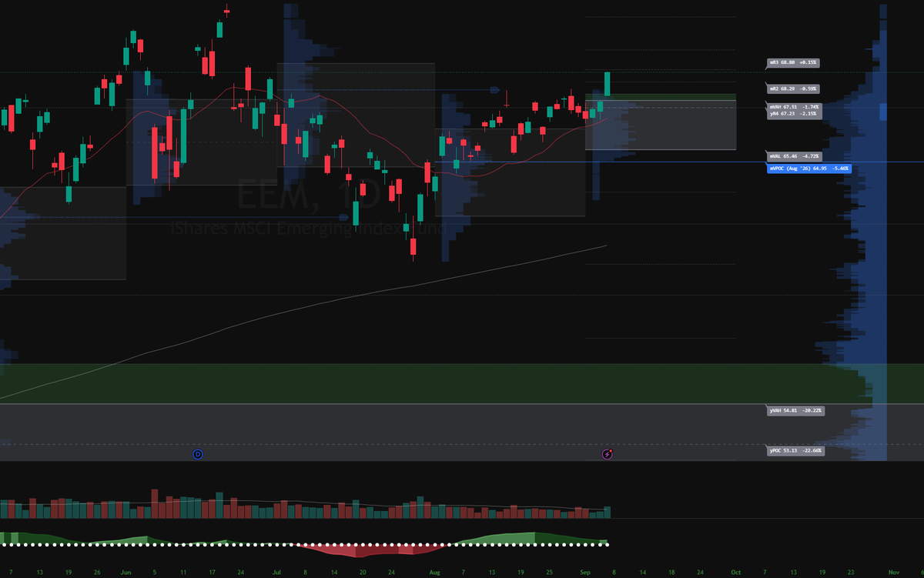Click the mVAH 67.51 label
Image resolution: width=924 pixels, height=578 pixels.
point(795,107)
